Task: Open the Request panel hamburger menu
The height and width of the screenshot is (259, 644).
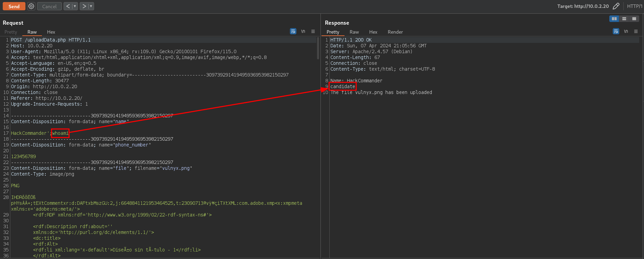Action: coord(313,31)
